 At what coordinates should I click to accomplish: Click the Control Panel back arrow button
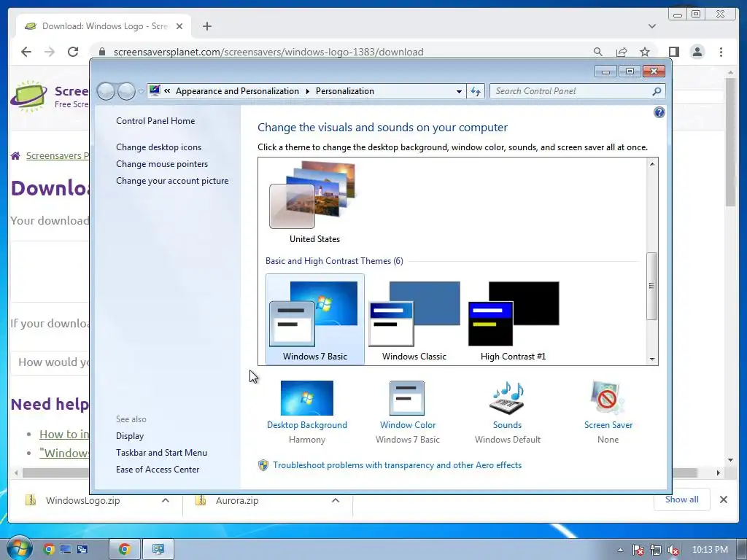coord(106,91)
